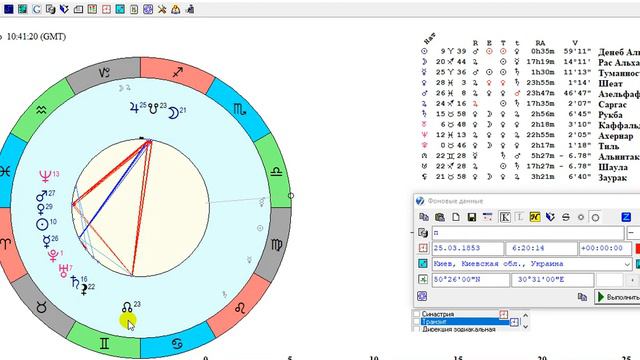640x360 pixels.
Task: Click chart-type list scroll up arrow
Action: click(x=525, y=315)
